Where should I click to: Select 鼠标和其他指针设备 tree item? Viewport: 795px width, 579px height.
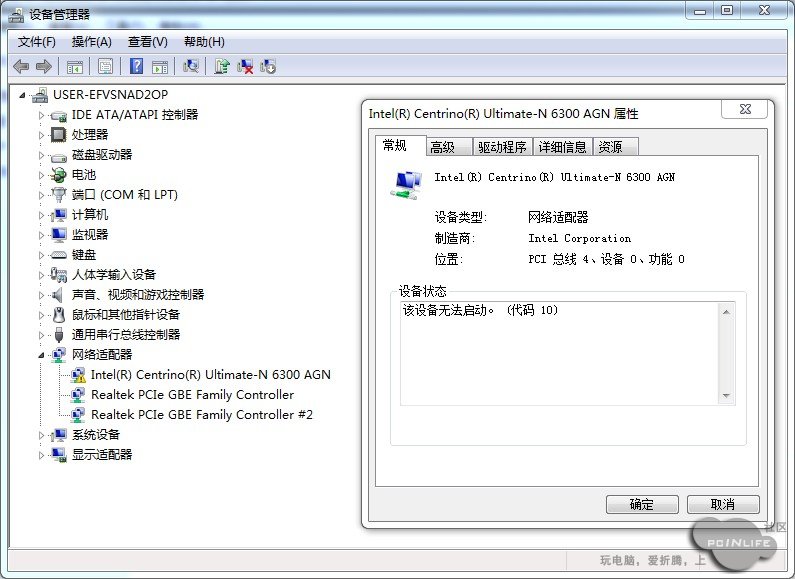(x=126, y=315)
